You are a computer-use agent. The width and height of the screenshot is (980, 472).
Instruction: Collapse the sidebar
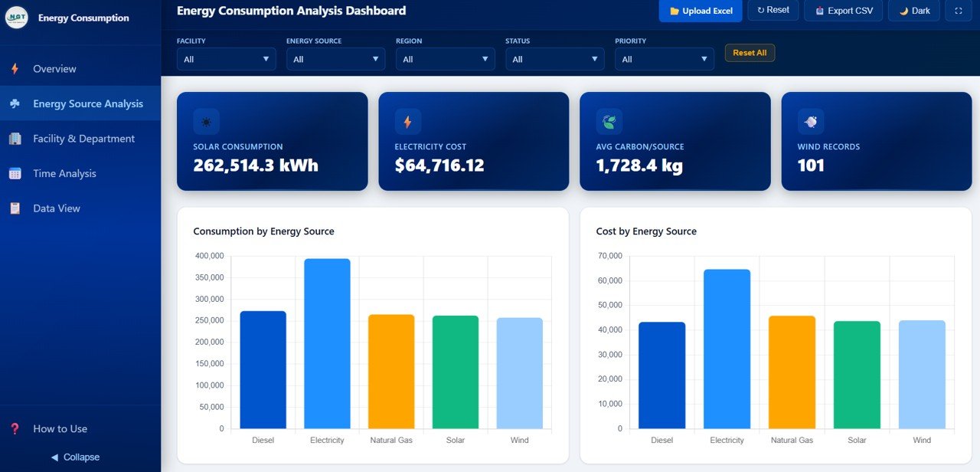point(75,457)
